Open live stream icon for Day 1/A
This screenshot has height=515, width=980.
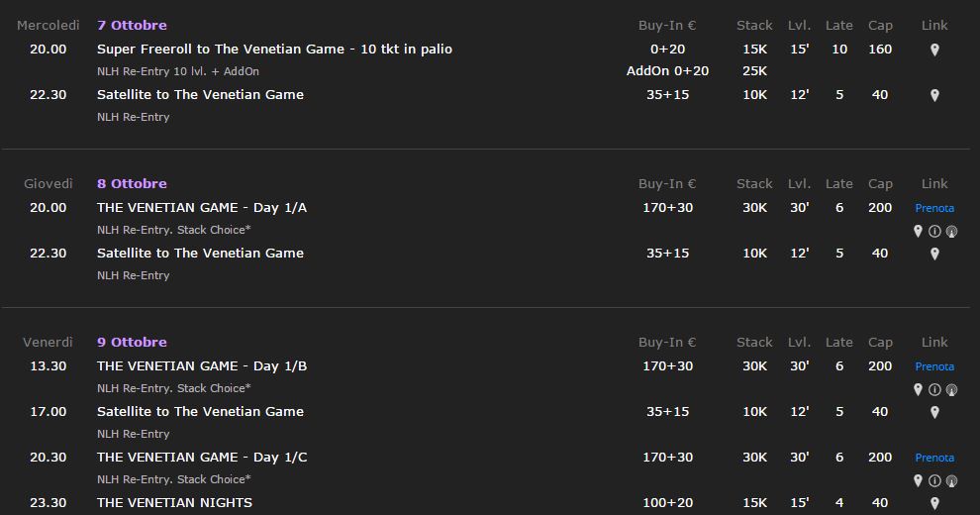tap(951, 231)
